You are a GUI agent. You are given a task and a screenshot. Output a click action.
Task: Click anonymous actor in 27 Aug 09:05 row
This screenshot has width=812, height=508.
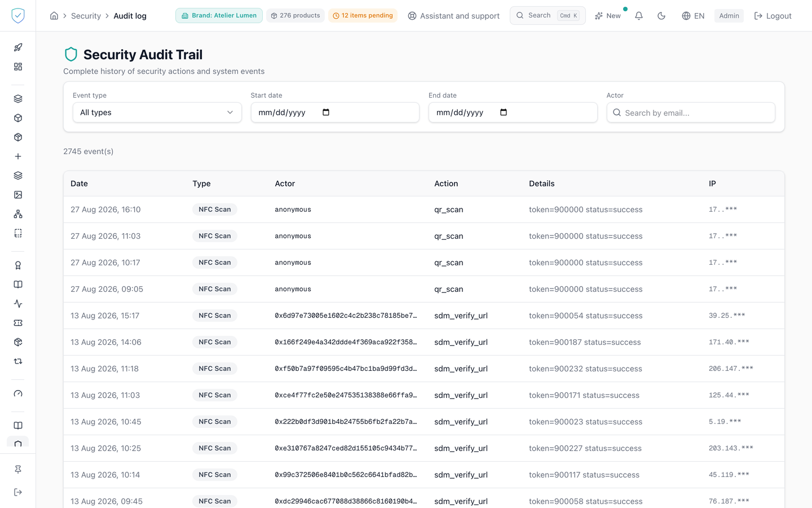(x=293, y=289)
